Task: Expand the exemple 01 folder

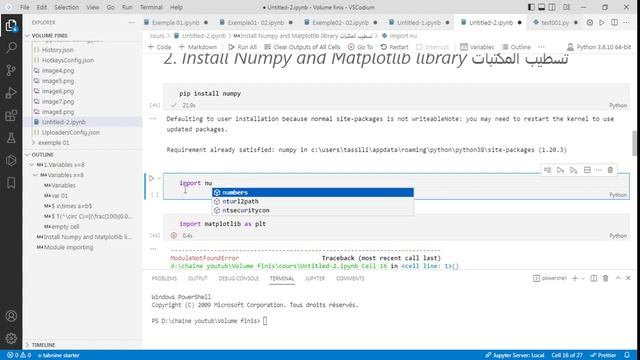Action: click(53, 143)
